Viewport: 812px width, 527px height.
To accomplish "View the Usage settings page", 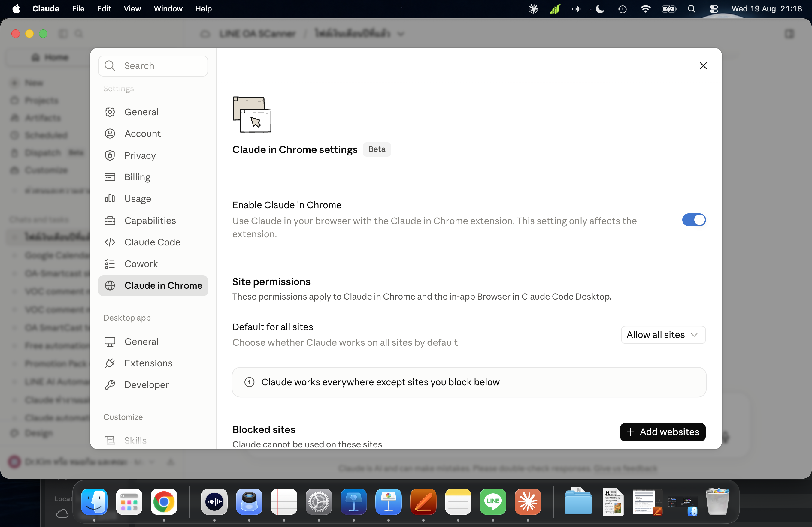I will tap(153, 199).
